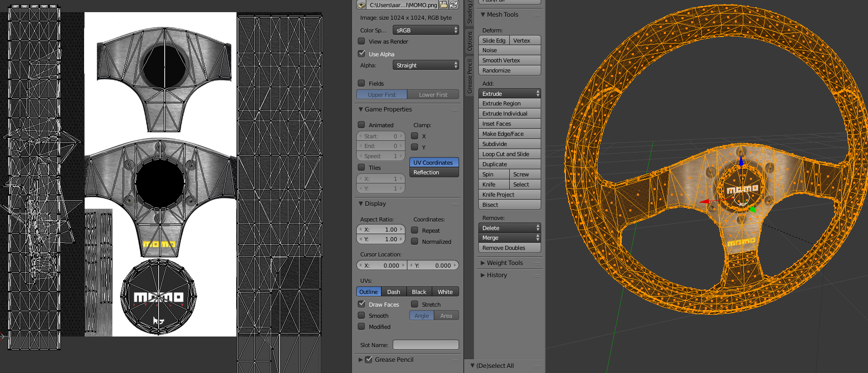Click the red X-axis manipulator arrow
The height and width of the screenshot is (373, 868).
(705, 201)
